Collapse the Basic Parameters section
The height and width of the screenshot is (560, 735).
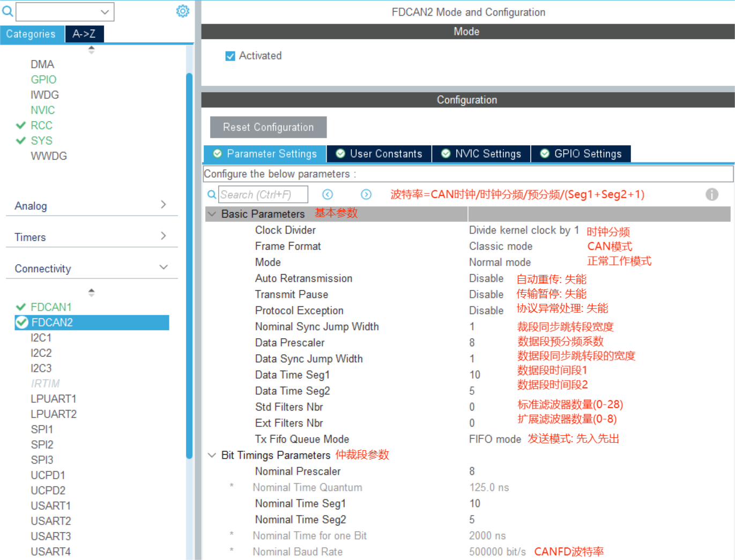pos(212,214)
